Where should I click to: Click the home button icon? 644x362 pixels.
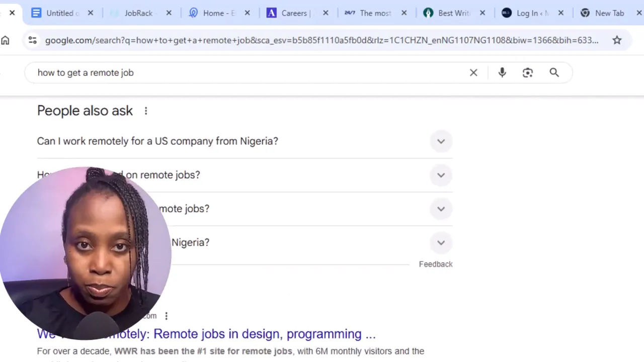tap(6, 40)
